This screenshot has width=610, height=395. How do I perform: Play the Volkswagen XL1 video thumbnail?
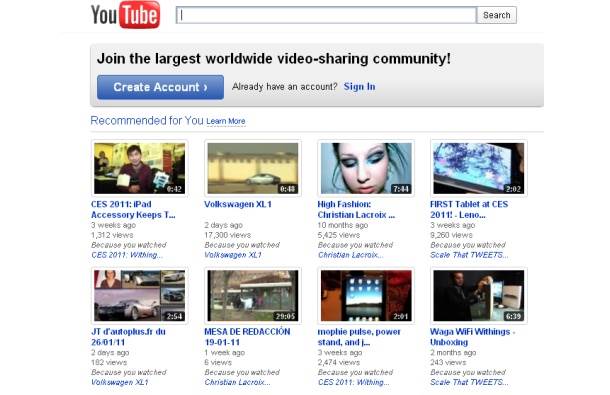point(253,168)
